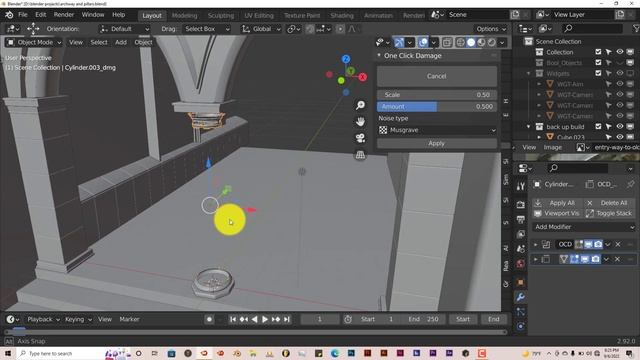This screenshot has height=360, width=640.
Task: Click the End frame field 250
Action: (424, 319)
